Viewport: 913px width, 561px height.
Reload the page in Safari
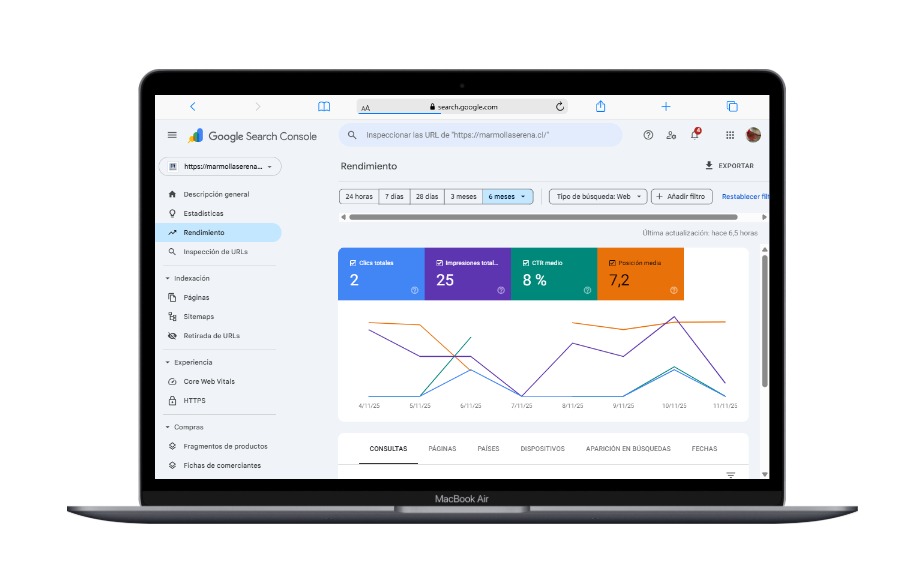tap(560, 106)
